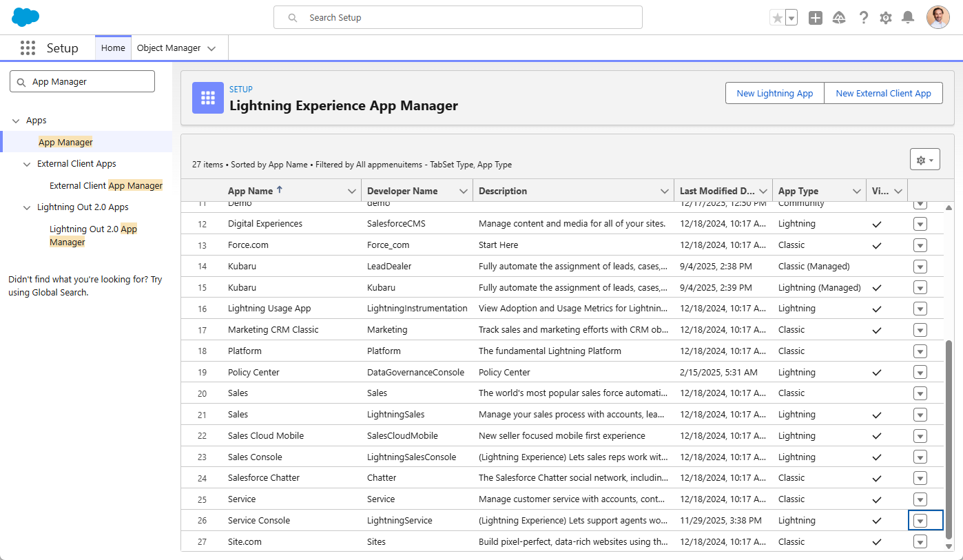This screenshot has width=963, height=560.
Task: Click the New External Client App button
Action: 883,94
